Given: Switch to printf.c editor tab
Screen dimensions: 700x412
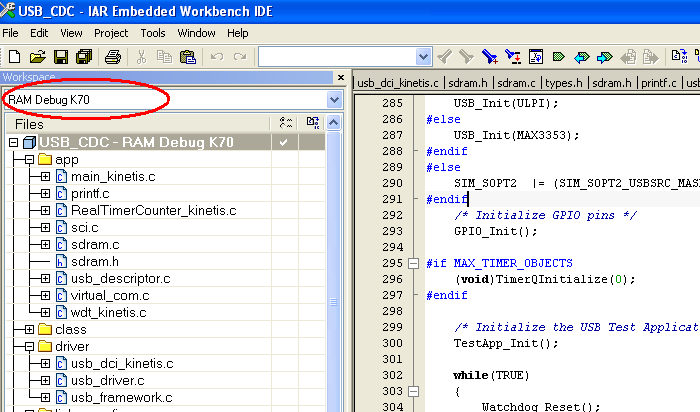Looking at the screenshot, I should (x=658, y=83).
